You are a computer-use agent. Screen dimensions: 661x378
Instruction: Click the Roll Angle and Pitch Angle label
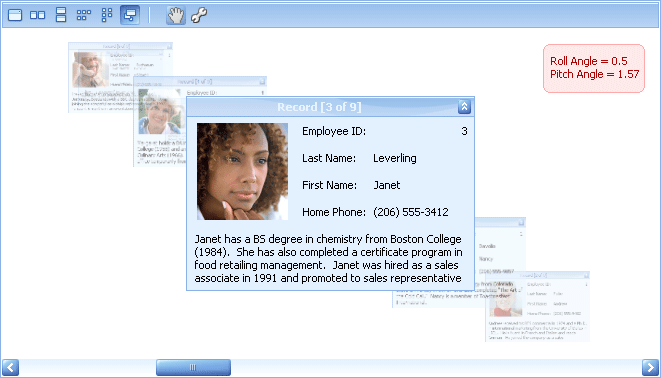(594, 68)
